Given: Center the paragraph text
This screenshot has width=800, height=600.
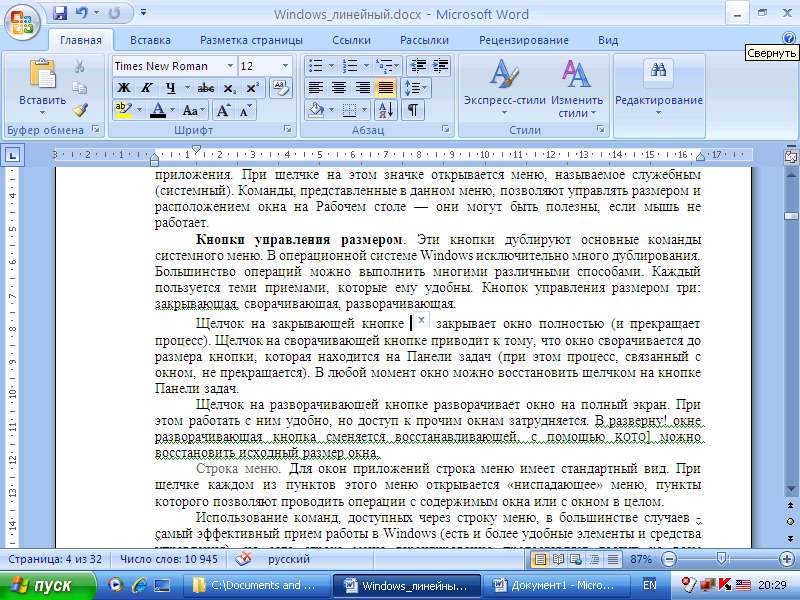Looking at the screenshot, I should pyautogui.click(x=339, y=88).
